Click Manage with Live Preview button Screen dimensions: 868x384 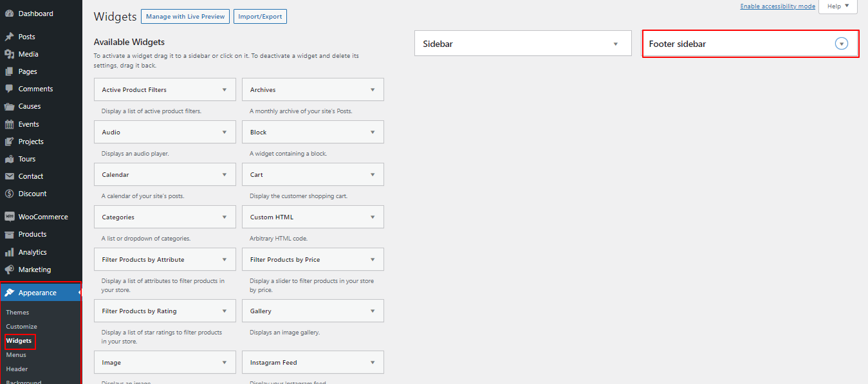pos(185,17)
